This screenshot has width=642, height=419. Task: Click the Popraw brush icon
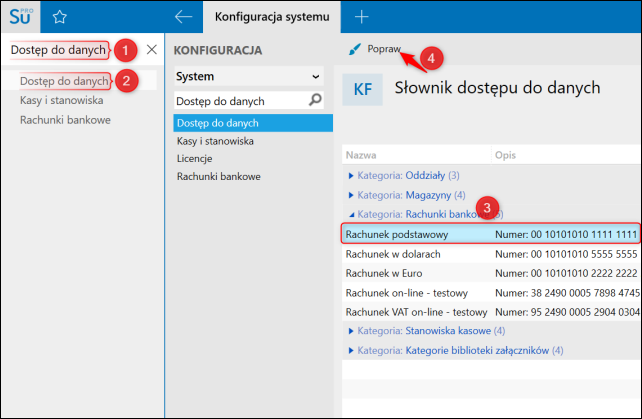point(354,48)
